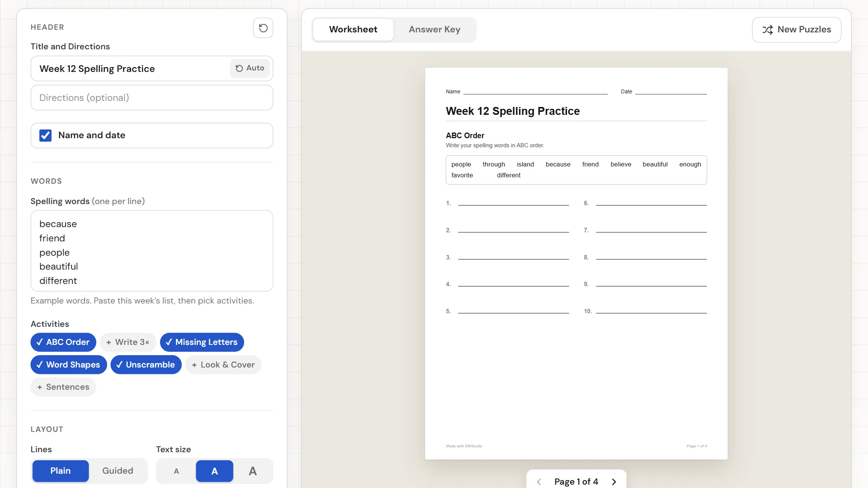Add the Look & Cover activity
Screen dimensions: 868x488
(223, 365)
